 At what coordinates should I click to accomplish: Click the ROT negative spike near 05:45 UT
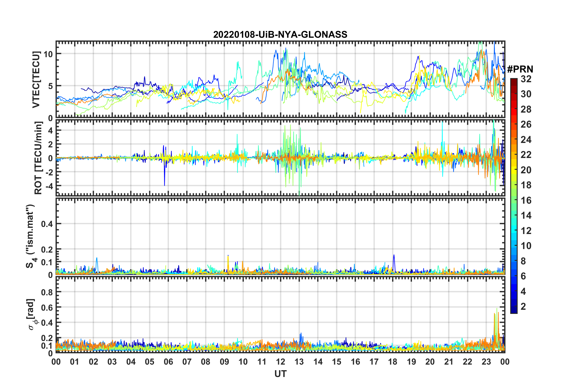point(164,172)
